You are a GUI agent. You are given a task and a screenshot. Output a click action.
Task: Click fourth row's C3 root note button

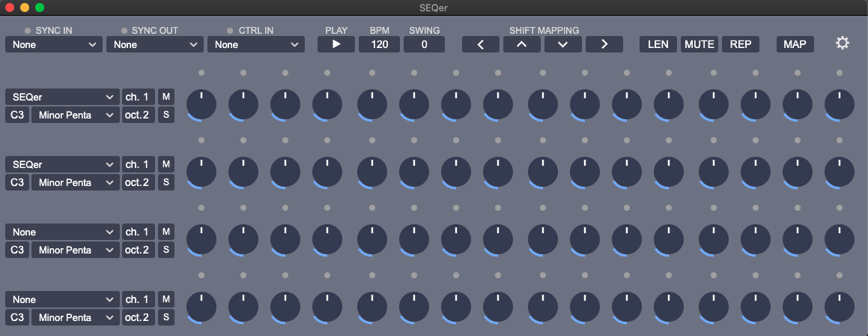tap(17, 318)
